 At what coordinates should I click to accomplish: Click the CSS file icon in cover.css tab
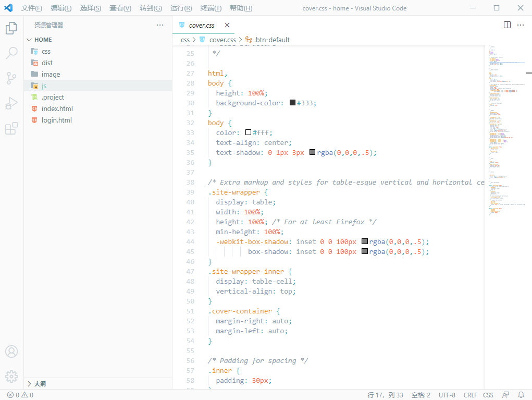click(182, 25)
